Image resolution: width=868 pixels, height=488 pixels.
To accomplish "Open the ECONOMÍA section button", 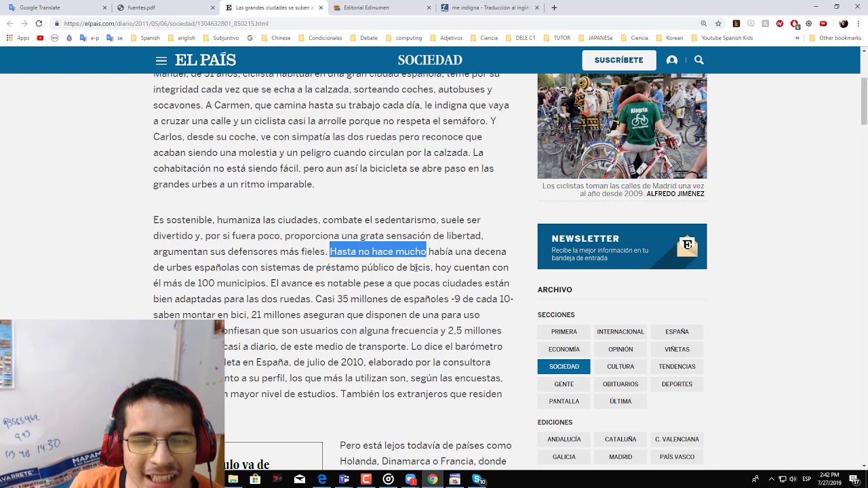I will coord(564,349).
